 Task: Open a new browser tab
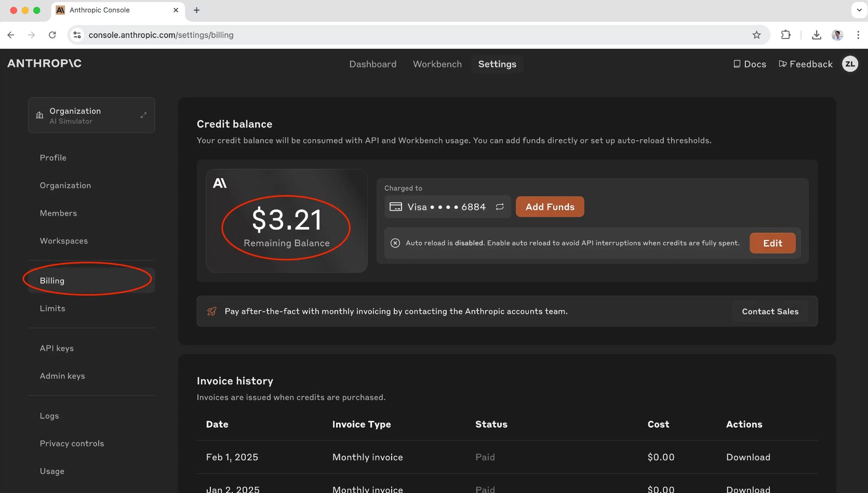pos(196,10)
